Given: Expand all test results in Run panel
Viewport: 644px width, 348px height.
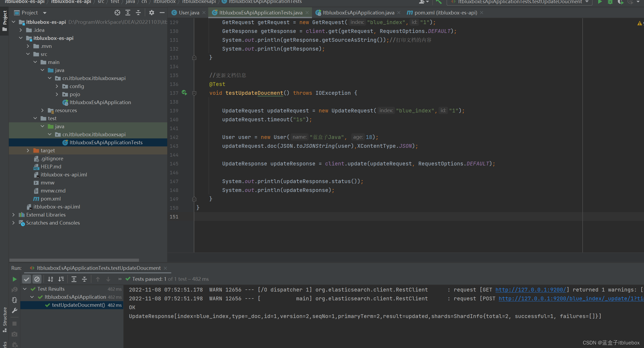Looking at the screenshot, I should click(x=74, y=279).
